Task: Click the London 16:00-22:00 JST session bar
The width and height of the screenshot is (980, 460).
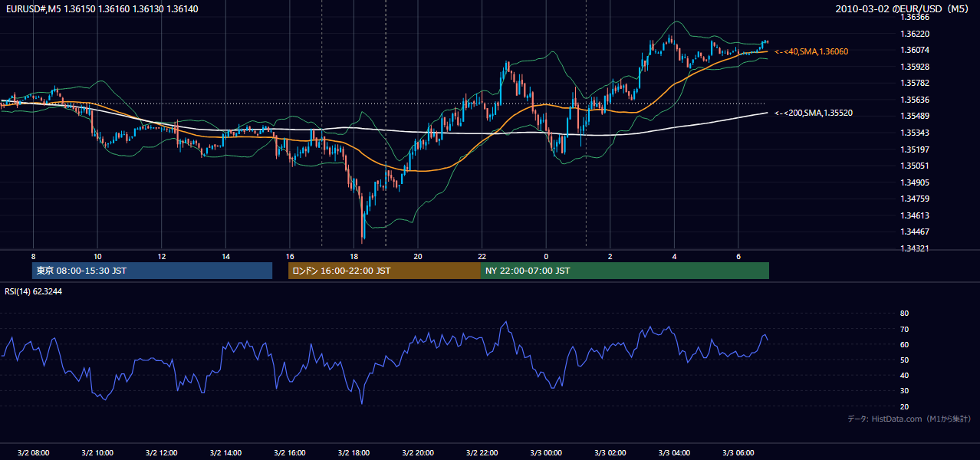Action: 384,271
